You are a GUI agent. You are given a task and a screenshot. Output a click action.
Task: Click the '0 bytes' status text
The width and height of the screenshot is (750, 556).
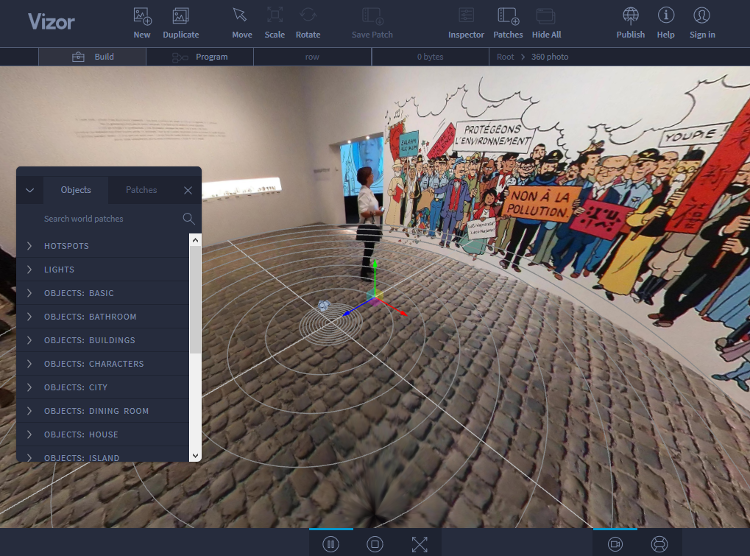tap(430, 57)
